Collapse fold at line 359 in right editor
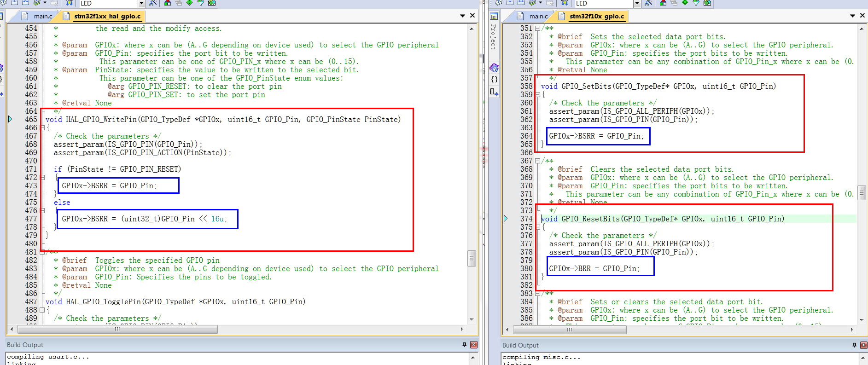The height and width of the screenshot is (365, 868). click(x=537, y=95)
